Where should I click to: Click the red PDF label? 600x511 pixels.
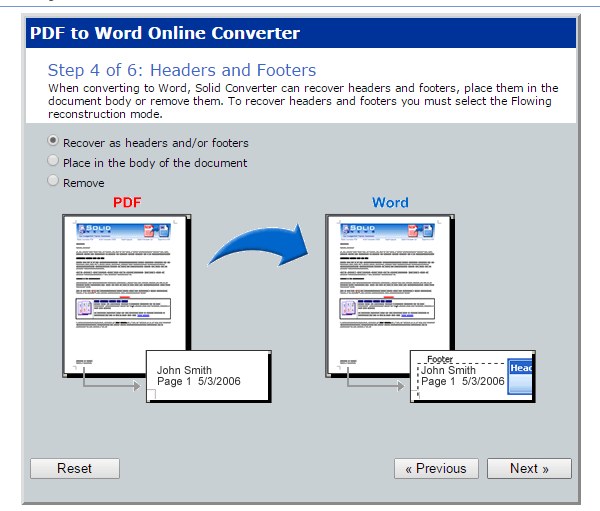click(127, 202)
